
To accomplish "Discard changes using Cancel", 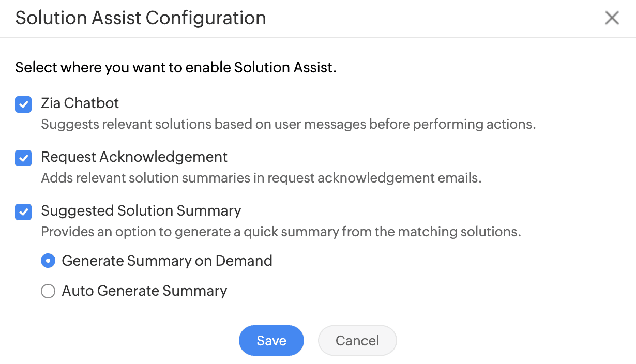I will tap(357, 340).
